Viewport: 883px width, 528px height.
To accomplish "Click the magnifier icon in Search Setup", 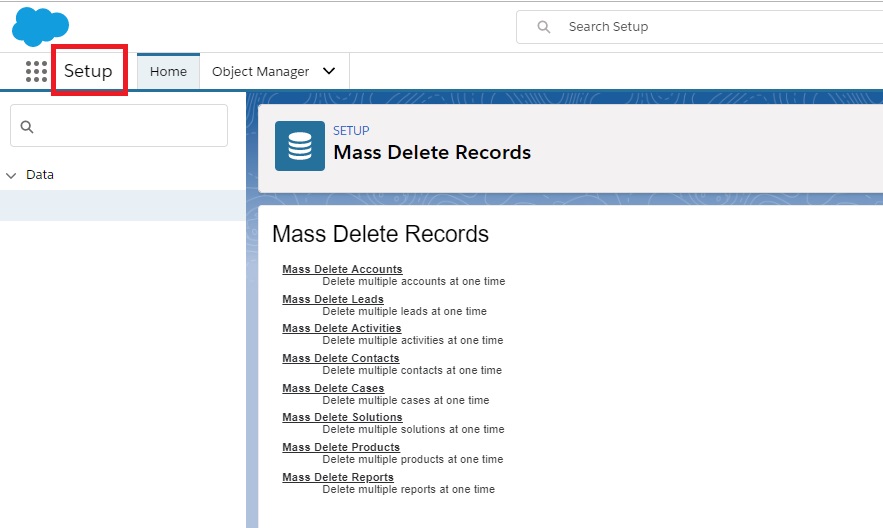I will [544, 27].
